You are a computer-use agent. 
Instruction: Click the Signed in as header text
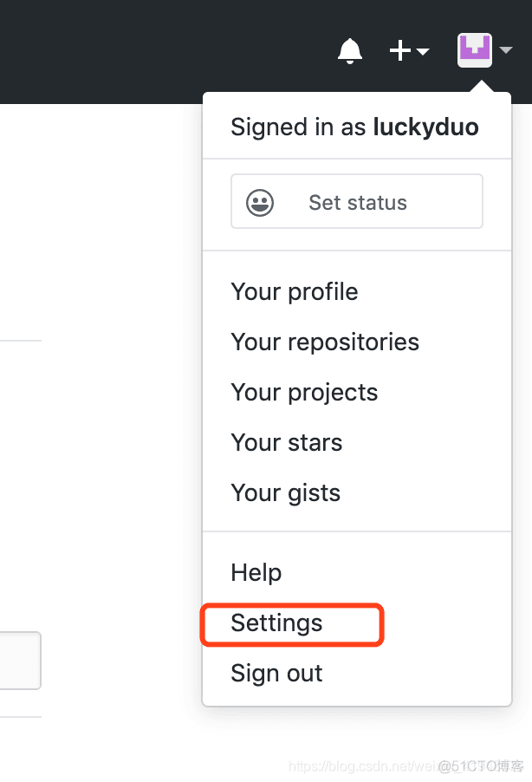(298, 127)
